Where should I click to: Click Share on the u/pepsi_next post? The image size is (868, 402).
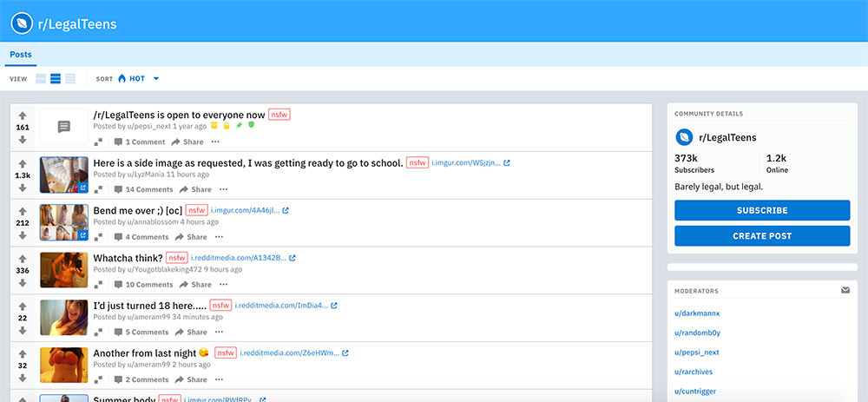pyautogui.click(x=187, y=142)
